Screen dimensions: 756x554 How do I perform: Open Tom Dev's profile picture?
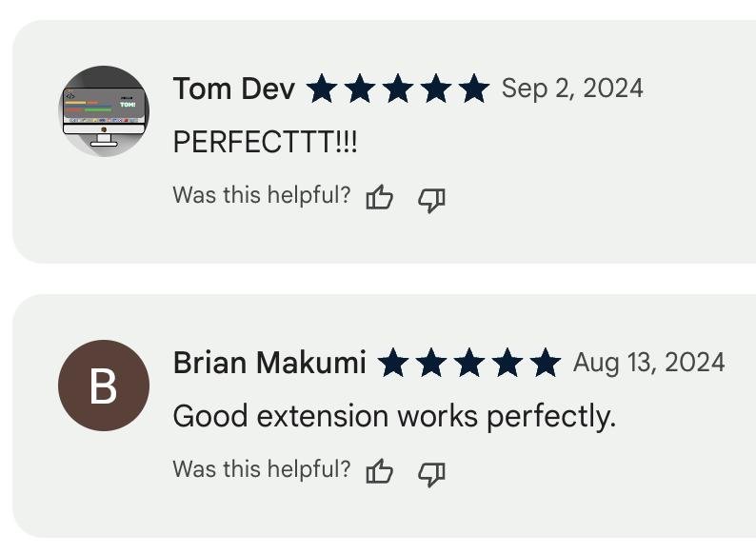click(104, 111)
